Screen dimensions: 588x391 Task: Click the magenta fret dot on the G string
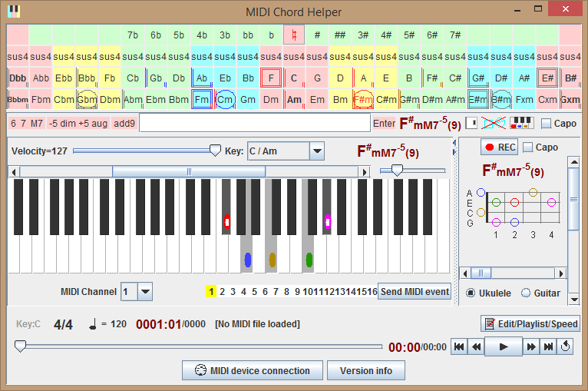[x=496, y=222]
